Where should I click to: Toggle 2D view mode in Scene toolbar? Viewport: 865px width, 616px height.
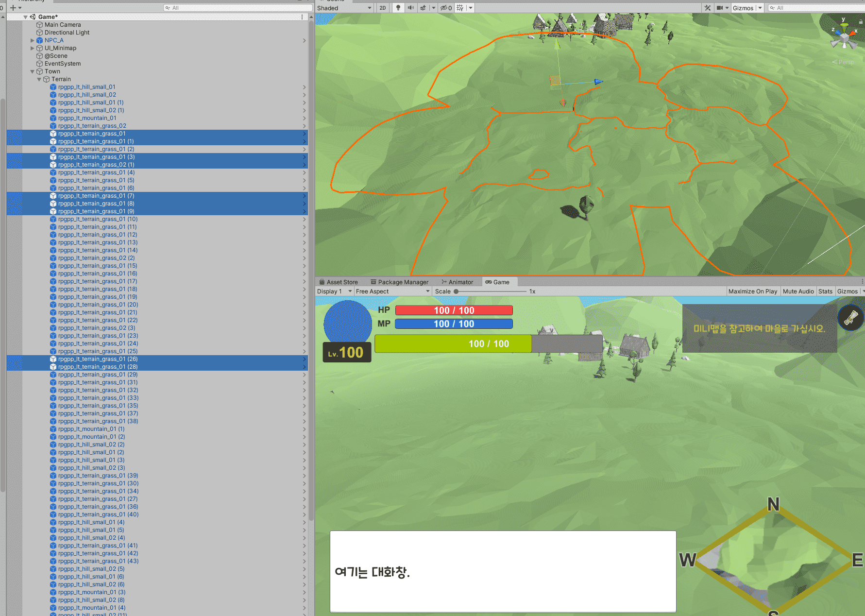383,8
